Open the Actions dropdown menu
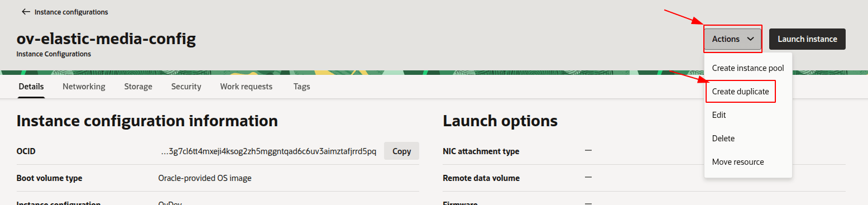 pyautogui.click(x=733, y=39)
